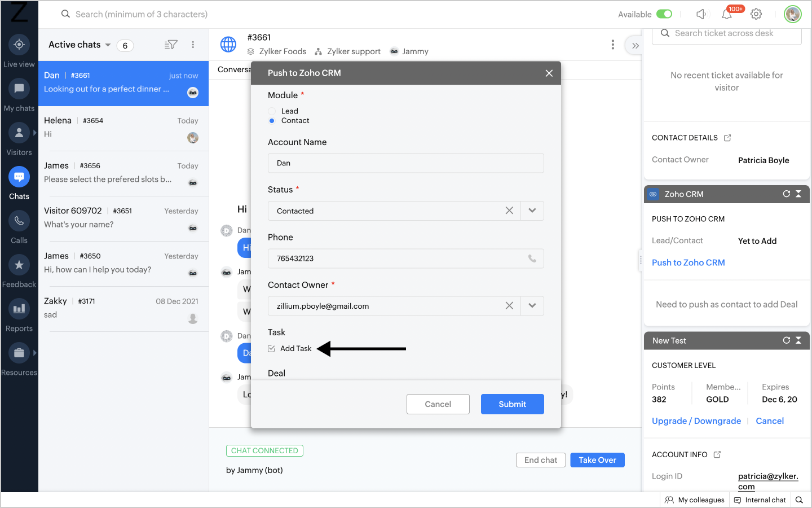
Task: Click the Phone number field
Action: click(406, 259)
